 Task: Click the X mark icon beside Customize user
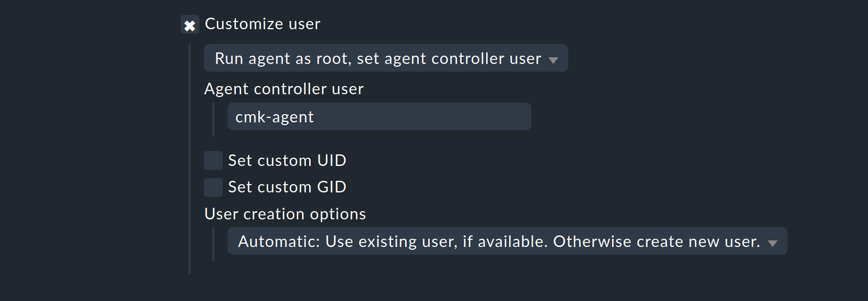[x=190, y=25]
